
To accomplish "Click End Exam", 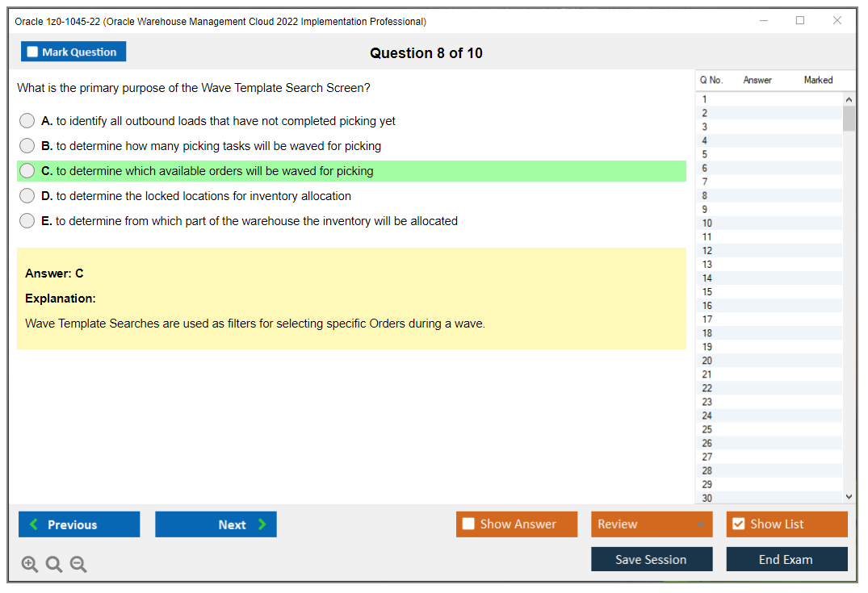I will pos(786,558).
